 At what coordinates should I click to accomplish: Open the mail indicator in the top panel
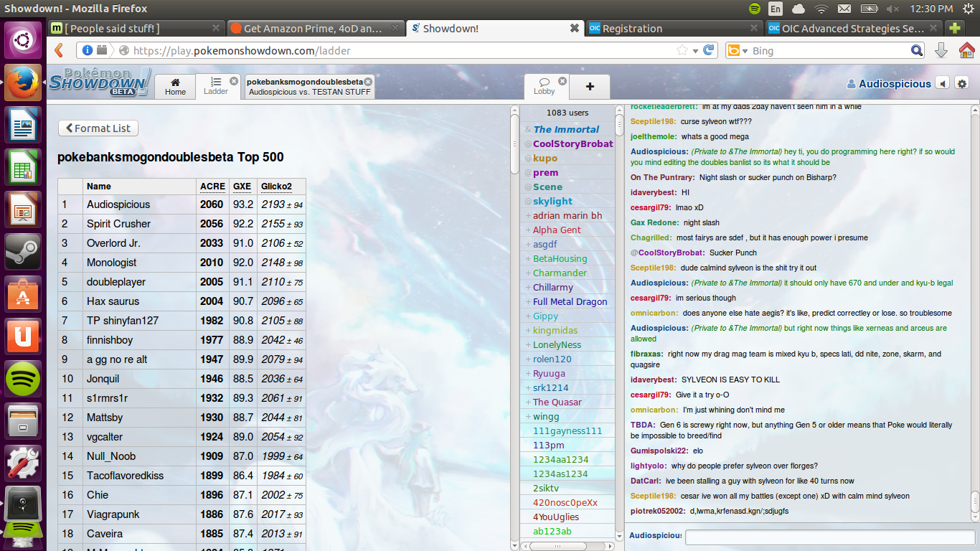click(844, 9)
